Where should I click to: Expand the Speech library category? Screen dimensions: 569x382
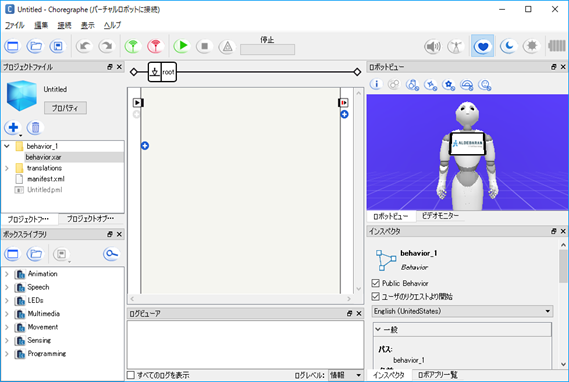7,287
